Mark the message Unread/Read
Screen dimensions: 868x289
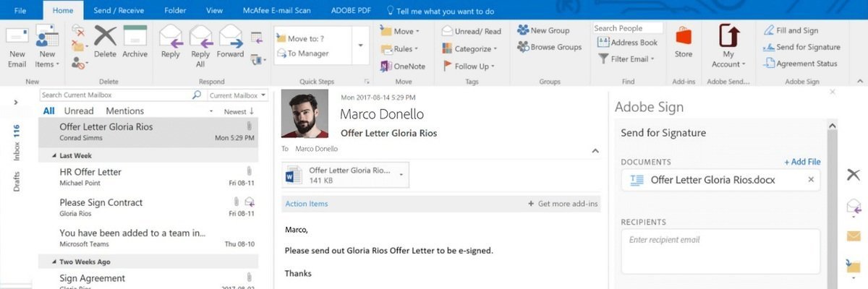471,31
